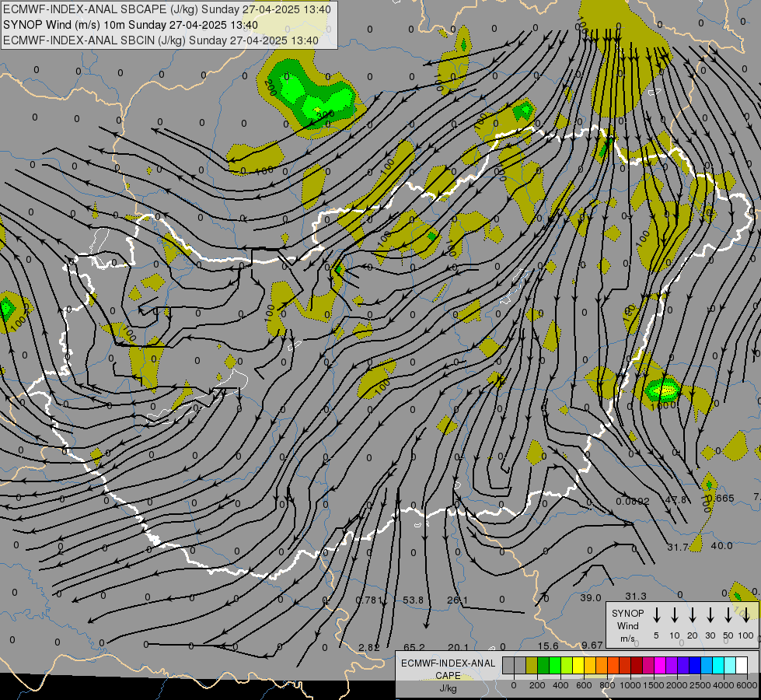Click the 0.781 value on the map
761x700 pixels.
click(369, 600)
